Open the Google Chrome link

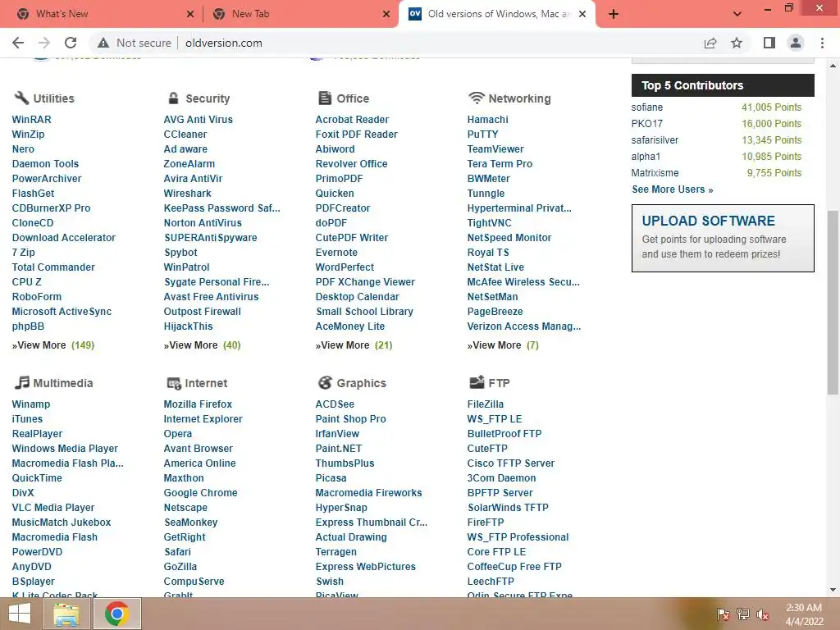pyautogui.click(x=200, y=493)
